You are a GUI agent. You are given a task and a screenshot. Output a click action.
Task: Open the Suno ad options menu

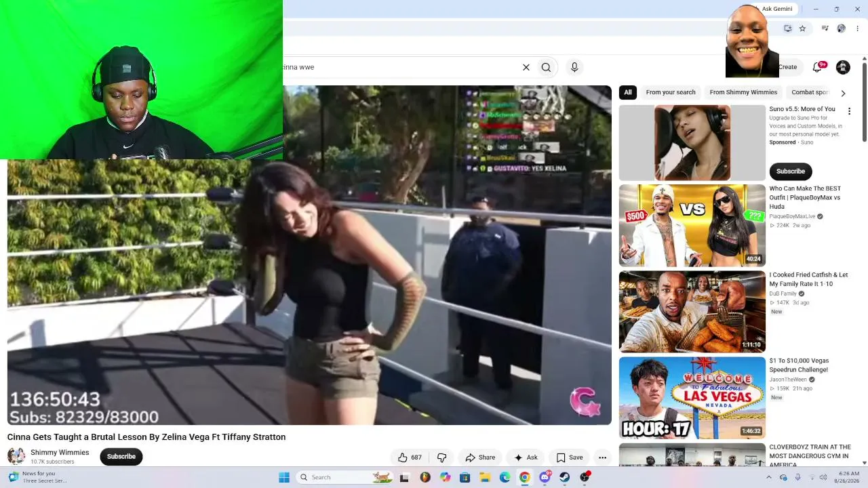pos(849,111)
